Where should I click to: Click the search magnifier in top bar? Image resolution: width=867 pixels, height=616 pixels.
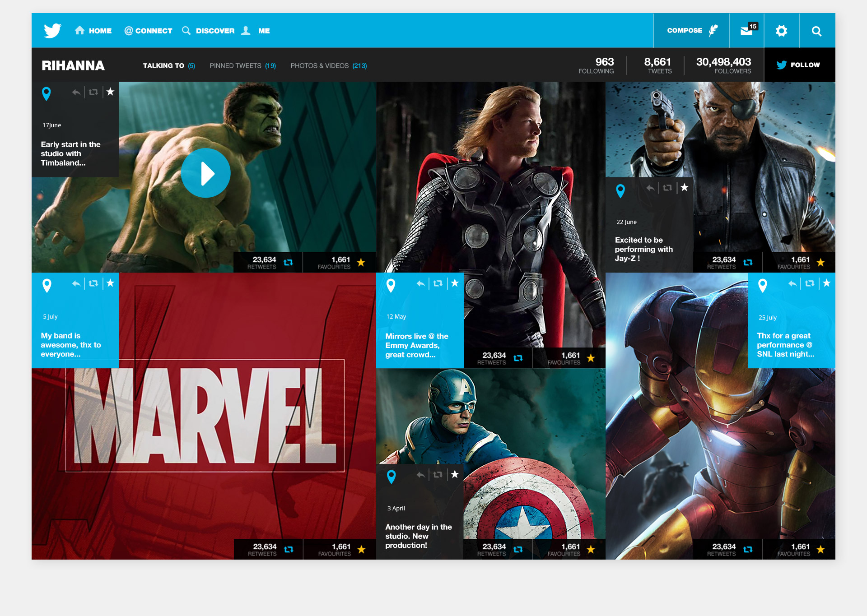click(x=816, y=31)
